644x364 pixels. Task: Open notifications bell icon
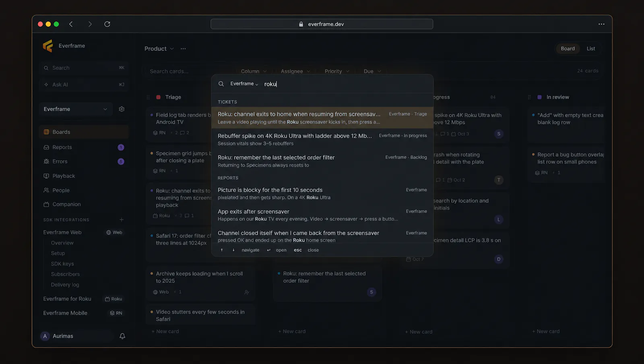click(122, 336)
